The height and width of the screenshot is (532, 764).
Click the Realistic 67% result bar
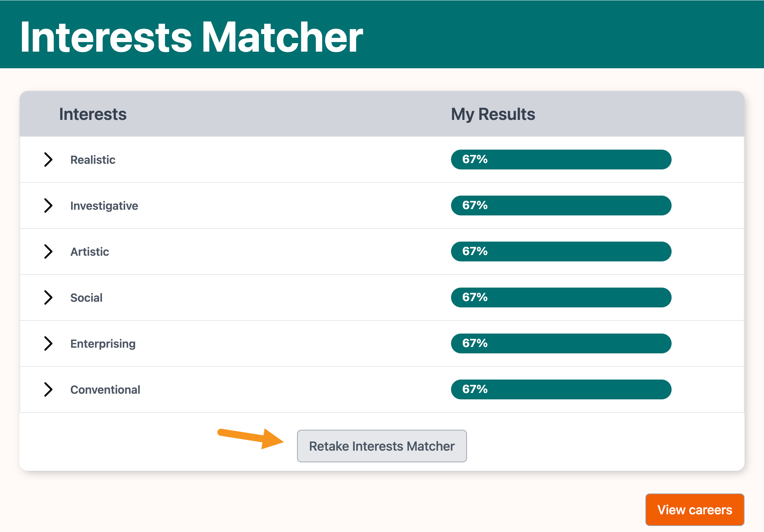click(x=561, y=160)
